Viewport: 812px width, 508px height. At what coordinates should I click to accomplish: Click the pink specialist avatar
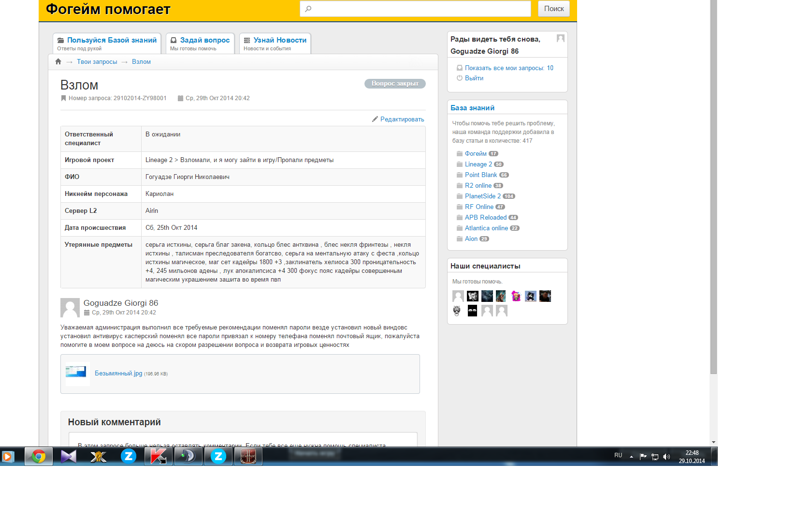pyautogui.click(x=516, y=296)
